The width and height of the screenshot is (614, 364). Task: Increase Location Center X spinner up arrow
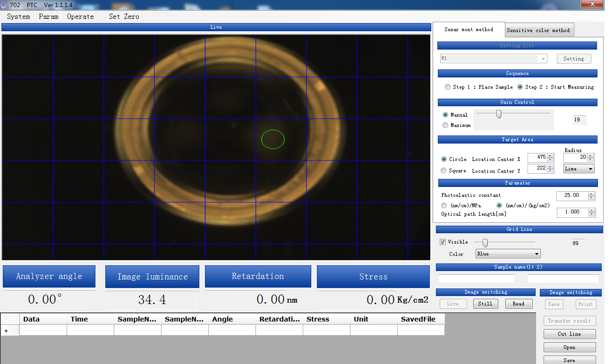(x=550, y=155)
